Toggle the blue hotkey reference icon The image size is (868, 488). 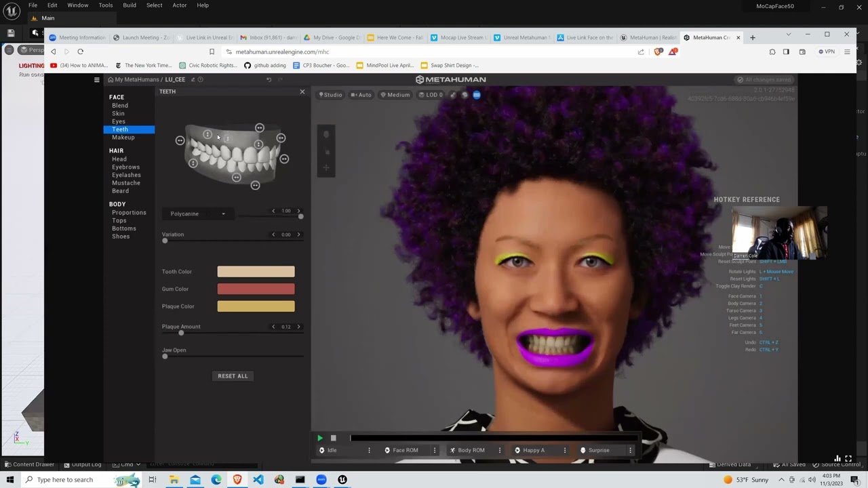coord(476,95)
